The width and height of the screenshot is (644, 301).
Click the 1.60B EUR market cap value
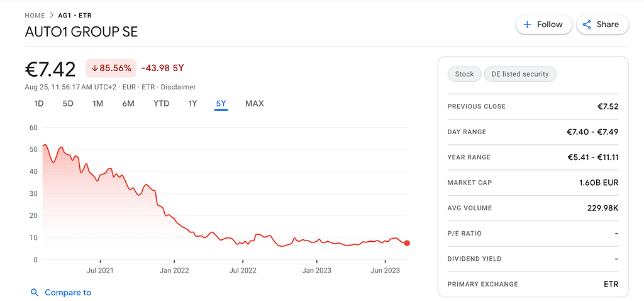[x=599, y=183]
